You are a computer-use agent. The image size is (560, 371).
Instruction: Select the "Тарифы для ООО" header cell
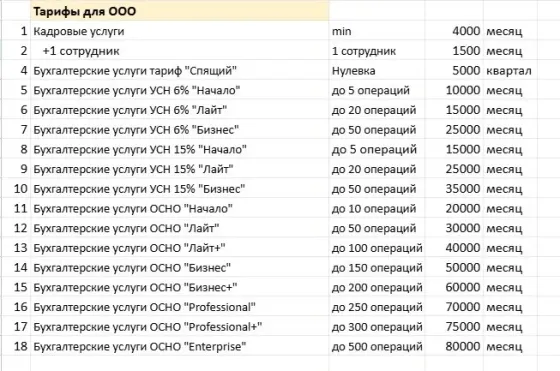[180, 11]
